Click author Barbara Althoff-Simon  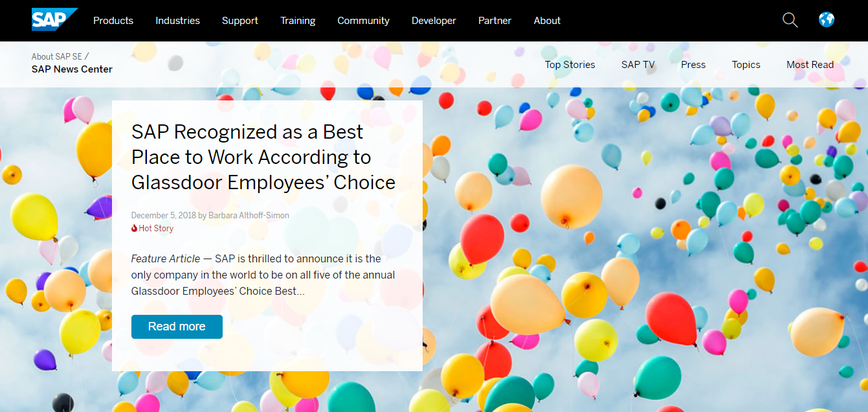[x=249, y=215]
